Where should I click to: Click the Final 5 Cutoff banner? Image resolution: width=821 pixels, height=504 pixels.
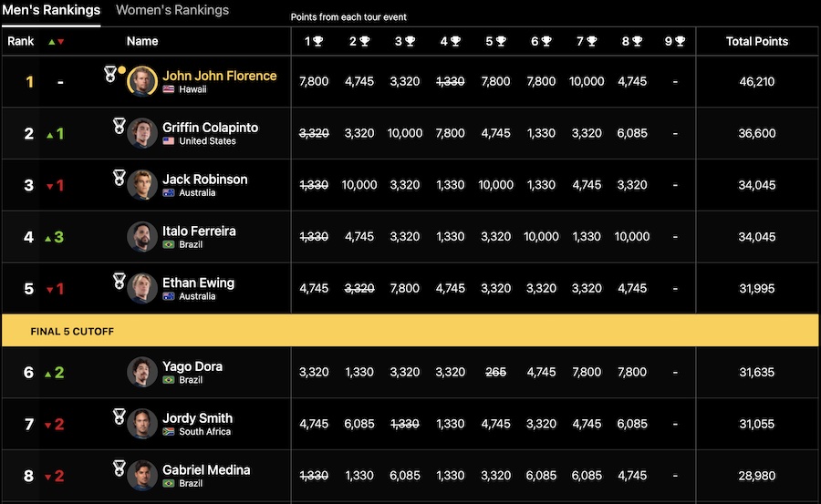[x=410, y=332]
